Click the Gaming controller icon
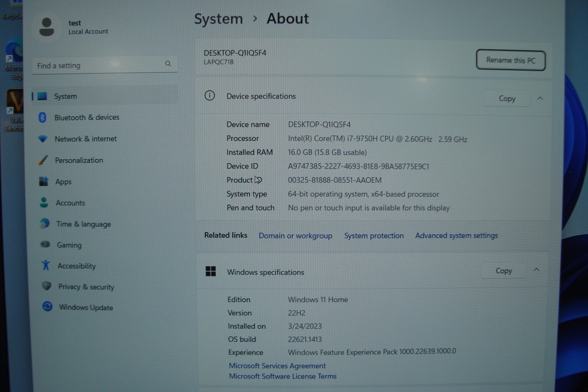This screenshot has height=392, width=588. pyautogui.click(x=45, y=245)
